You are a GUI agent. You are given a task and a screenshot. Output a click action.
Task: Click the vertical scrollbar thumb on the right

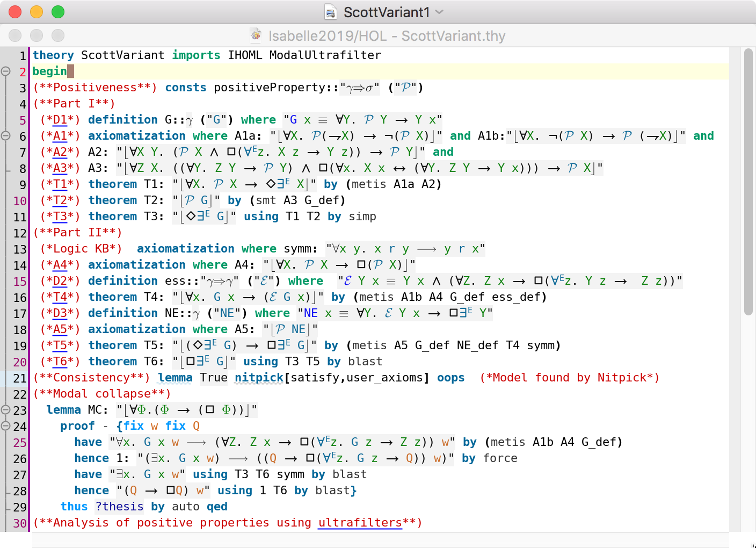click(748, 183)
